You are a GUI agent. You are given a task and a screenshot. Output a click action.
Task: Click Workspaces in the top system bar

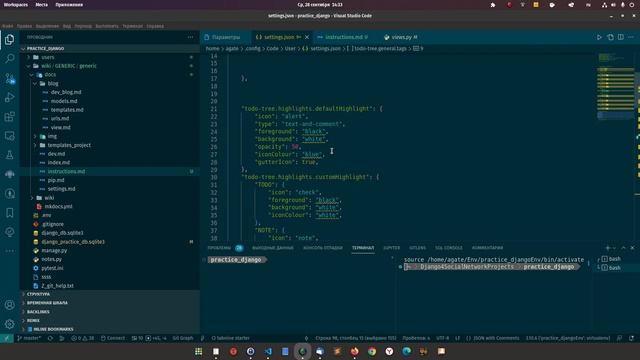click(x=16, y=5)
